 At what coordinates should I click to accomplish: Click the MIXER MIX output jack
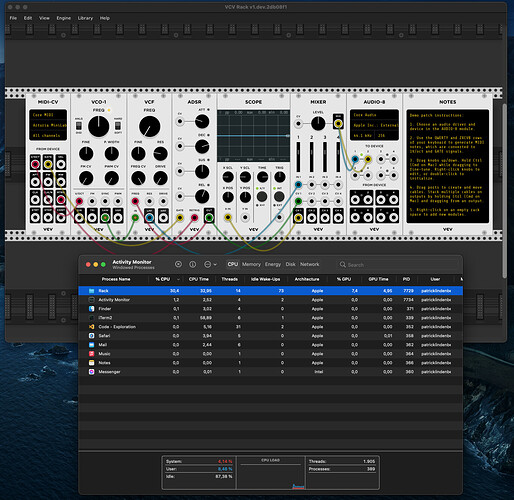point(338,124)
